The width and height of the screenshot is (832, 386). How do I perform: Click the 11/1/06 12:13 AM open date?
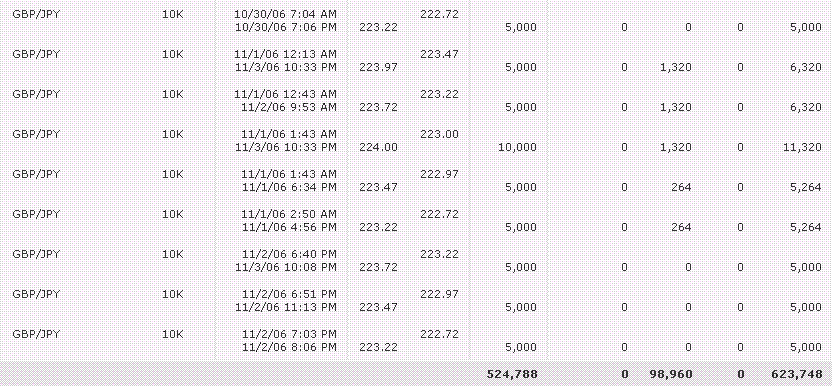tap(285, 54)
